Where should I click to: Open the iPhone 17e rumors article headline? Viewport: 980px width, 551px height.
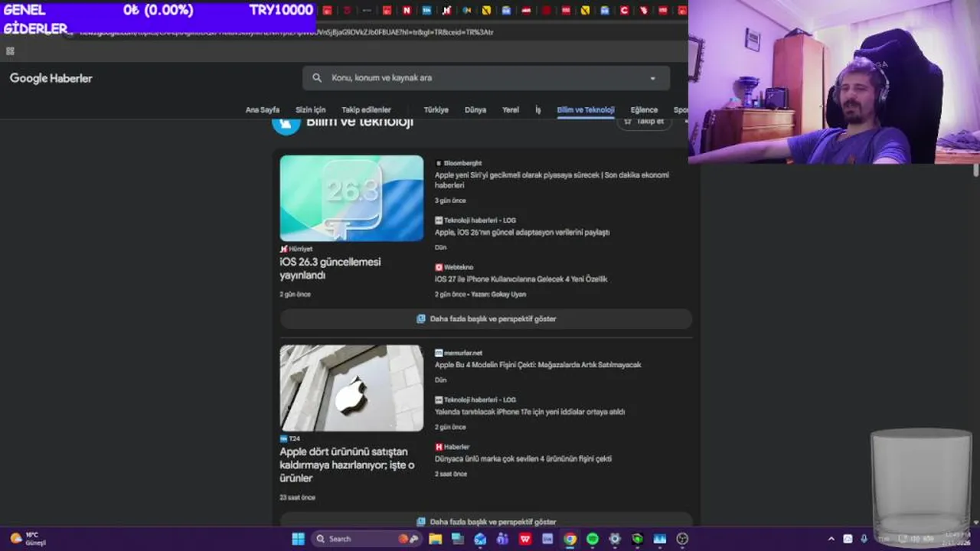530,412
